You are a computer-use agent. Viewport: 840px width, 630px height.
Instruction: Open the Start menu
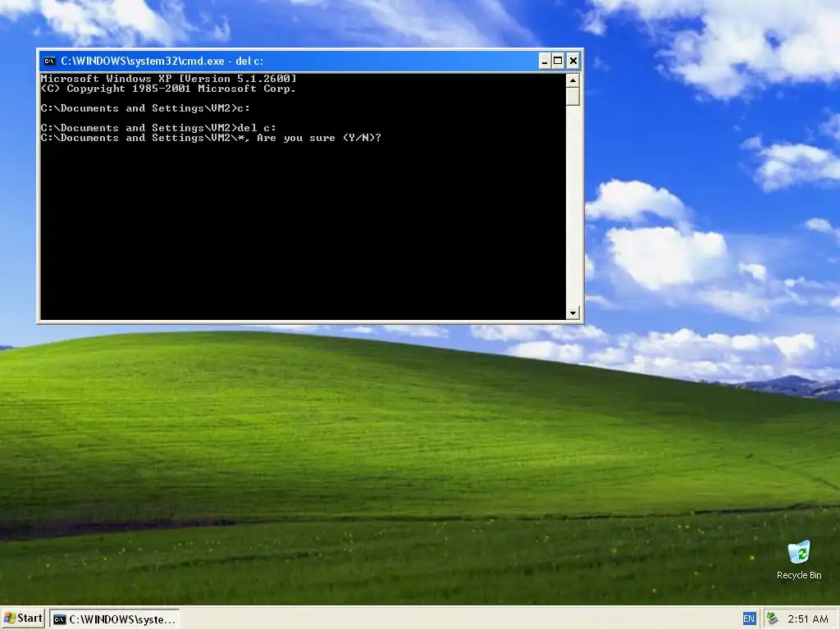(x=22, y=619)
